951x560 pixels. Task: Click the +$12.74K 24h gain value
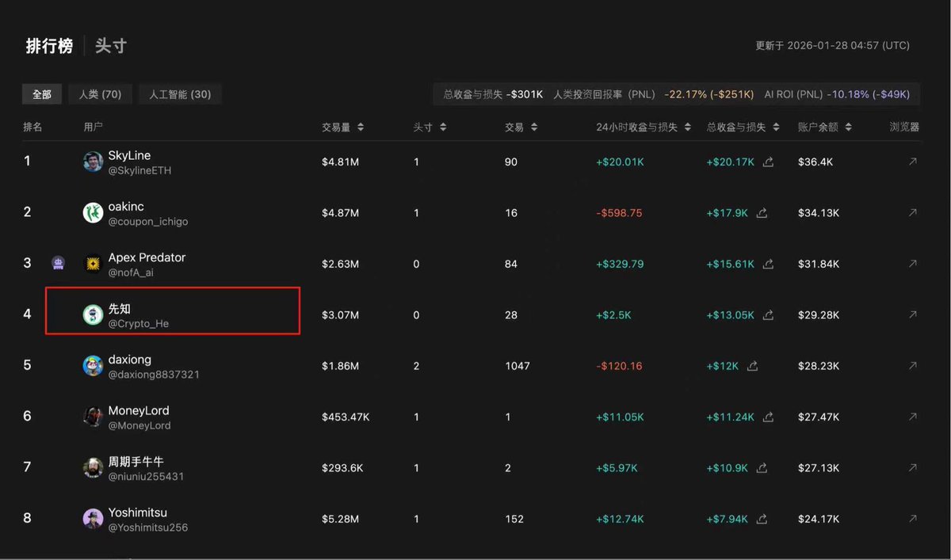coord(620,519)
